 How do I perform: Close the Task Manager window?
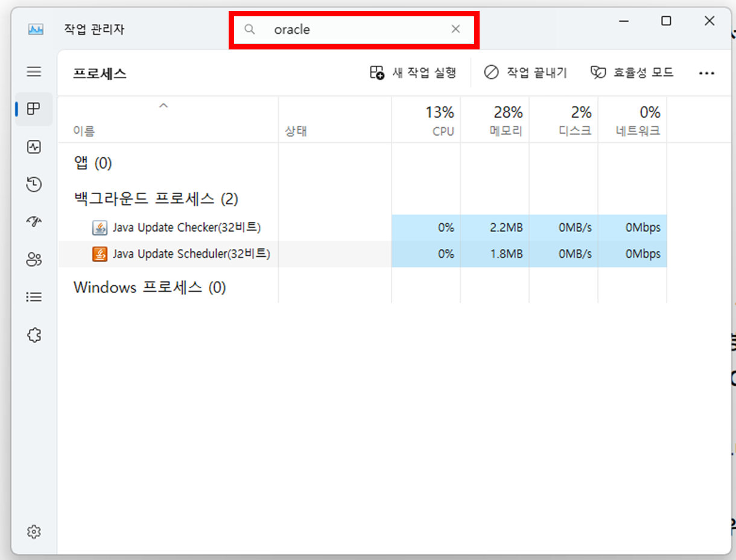coord(709,21)
